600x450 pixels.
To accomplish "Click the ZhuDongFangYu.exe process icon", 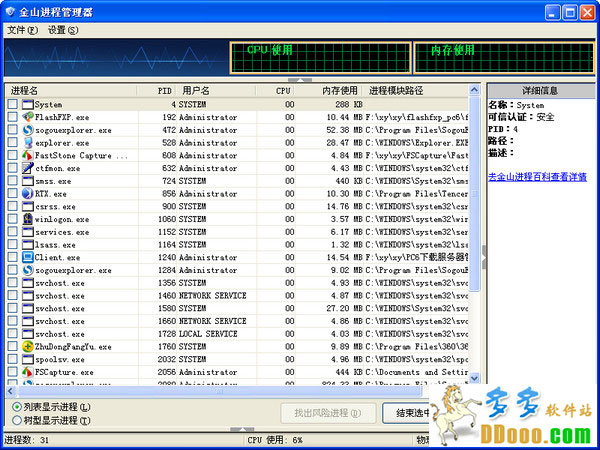I will 28,346.
